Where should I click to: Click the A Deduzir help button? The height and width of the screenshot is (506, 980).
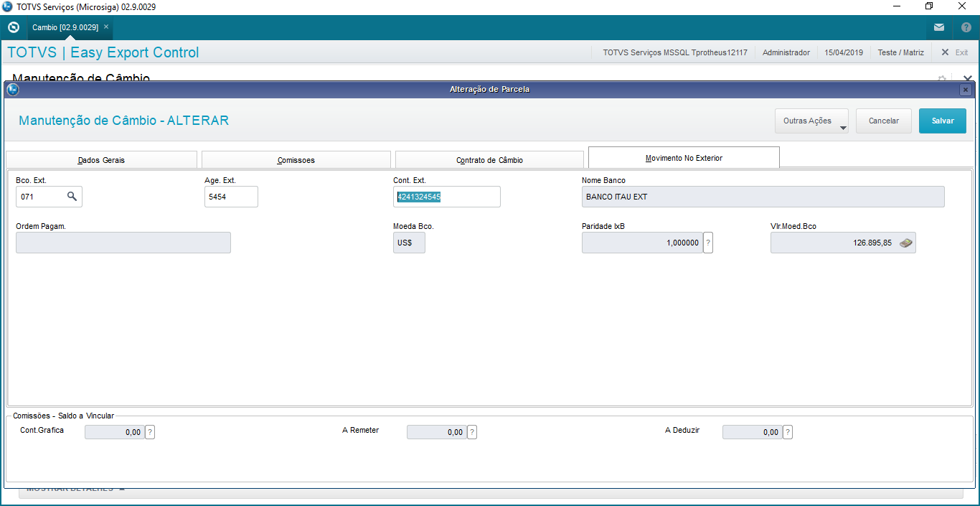pyautogui.click(x=788, y=432)
